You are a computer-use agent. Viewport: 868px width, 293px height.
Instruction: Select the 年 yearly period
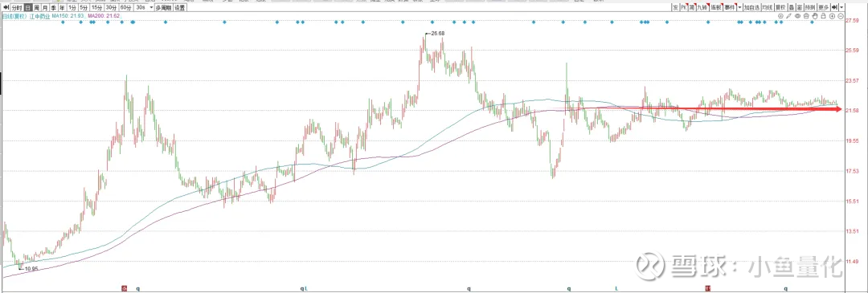coord(61,8)
